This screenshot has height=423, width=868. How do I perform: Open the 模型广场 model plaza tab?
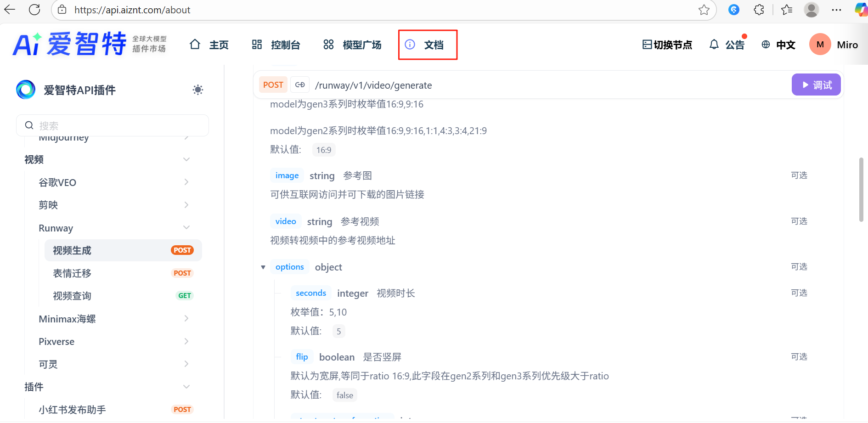tap(352, 45)
